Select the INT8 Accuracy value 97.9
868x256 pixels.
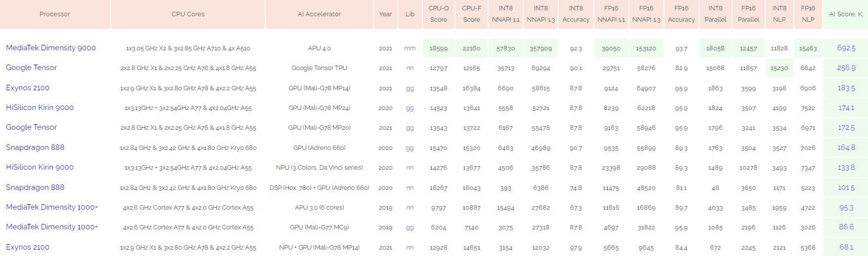pyautogui.click(x=576, y=248)
